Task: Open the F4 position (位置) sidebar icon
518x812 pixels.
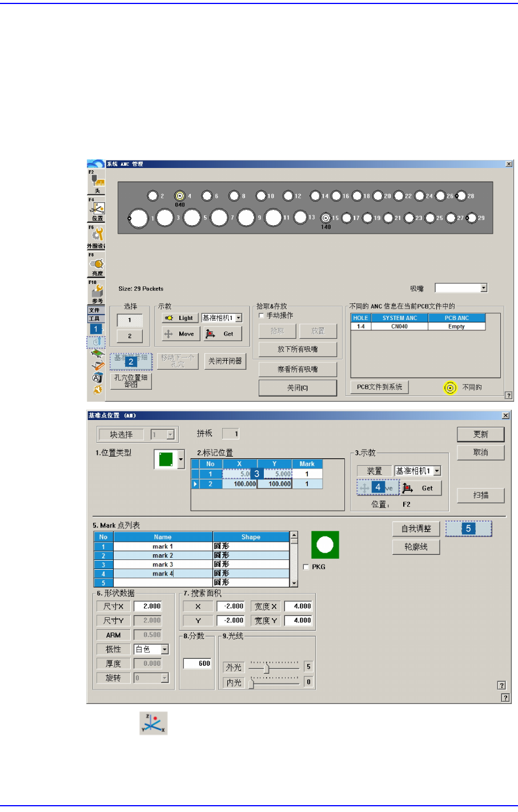Action: coord(97,209)
